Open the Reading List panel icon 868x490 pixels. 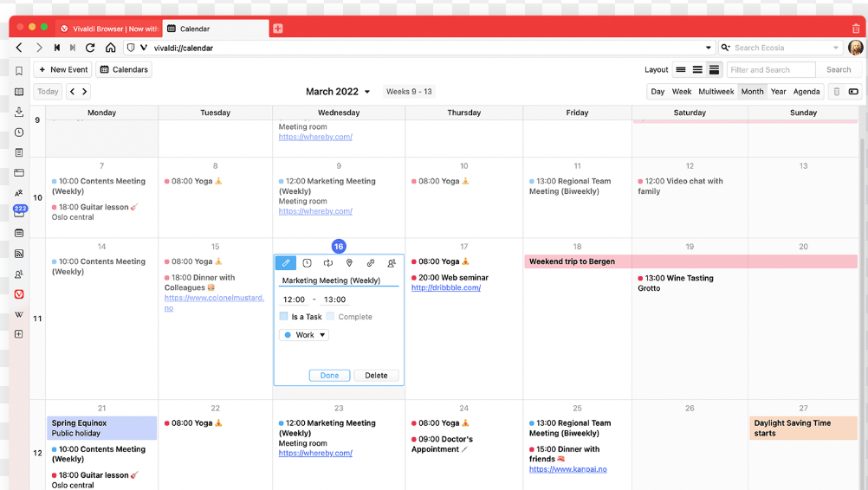tap(19, 92)
